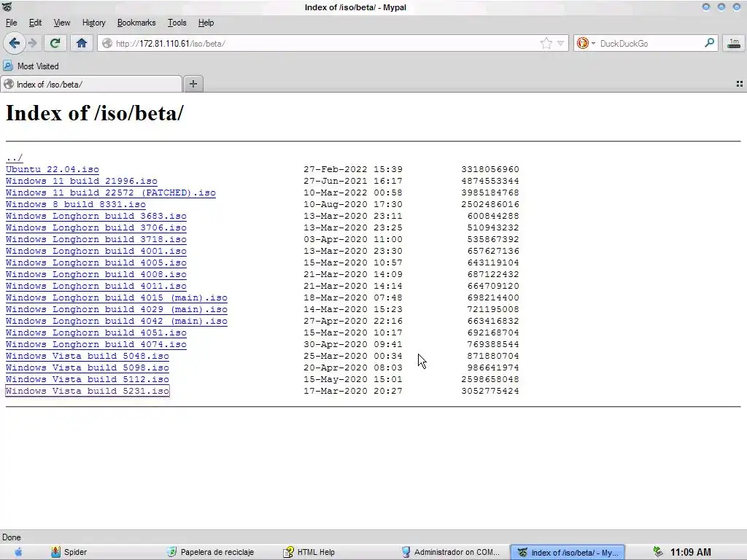Viewport: 747px width, 560px height.
Task: Open Windows 8 build 8331.iso link
Action: pyautogui.click(x=76, y=204)
